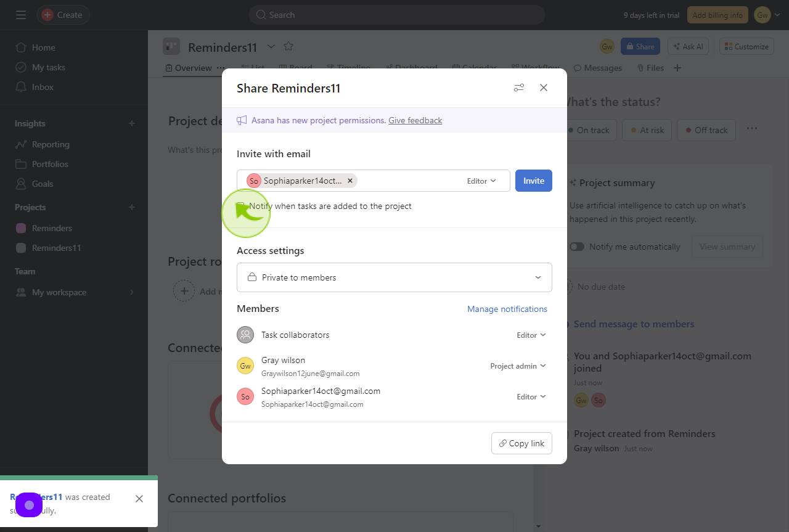Open Ask AI

[689, 46]
